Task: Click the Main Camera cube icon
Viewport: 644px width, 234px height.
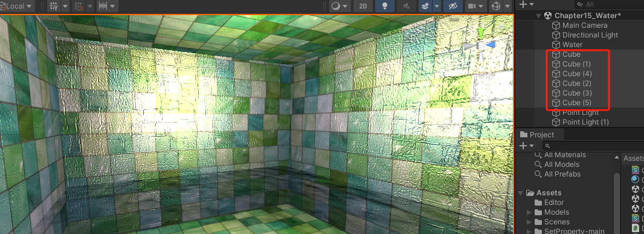Action: [556, 25]
